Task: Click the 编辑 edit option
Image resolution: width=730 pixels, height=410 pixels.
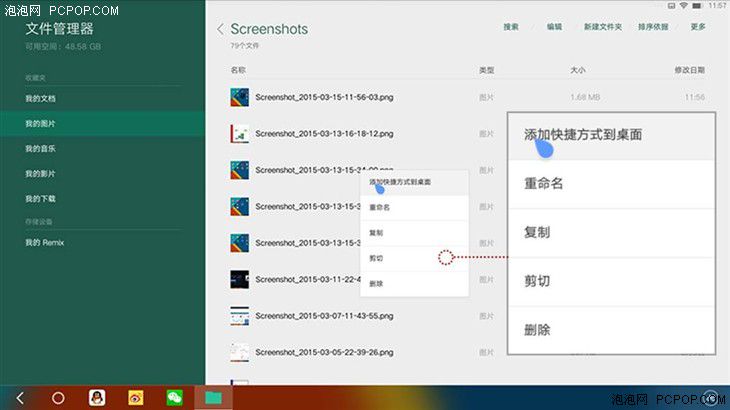Action: (554, 27)
